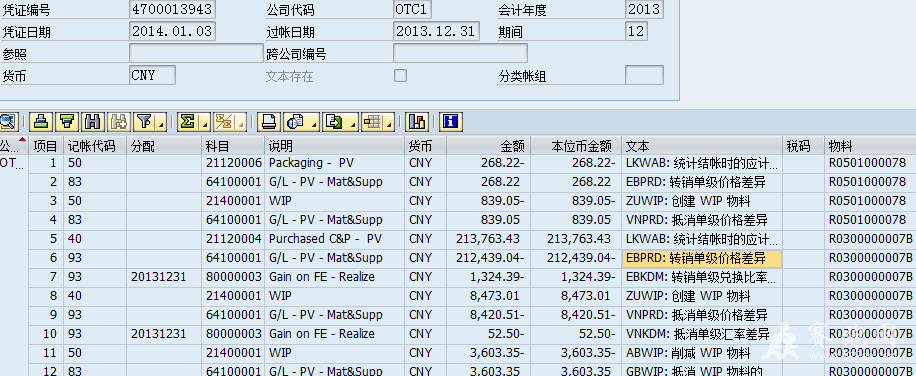Click highlighted 'EBPRD: 转销单级价格差异' cell in row 6
The image size is (916, 376).
tap(702, 258)
